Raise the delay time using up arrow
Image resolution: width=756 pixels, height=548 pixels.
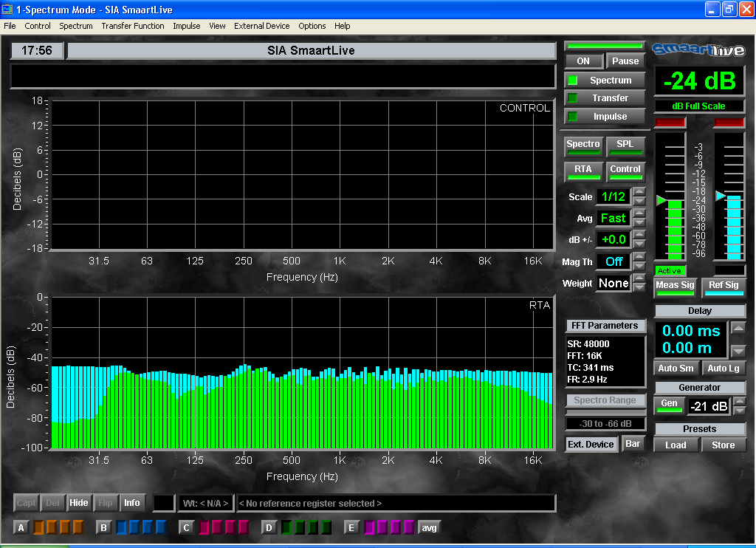(738, 328)
